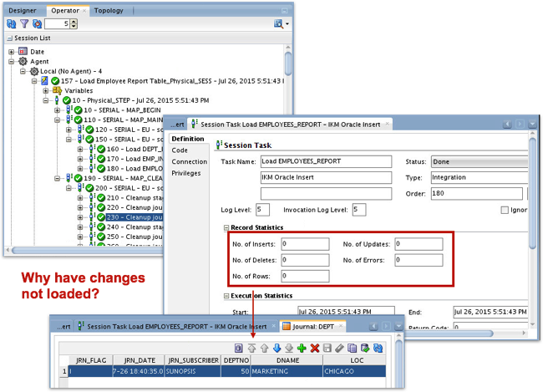Viewport: 543px width, 392px height.
Task: Click the move-to-last-row arrow in Journal toolbar
Action: pos(289,348)
